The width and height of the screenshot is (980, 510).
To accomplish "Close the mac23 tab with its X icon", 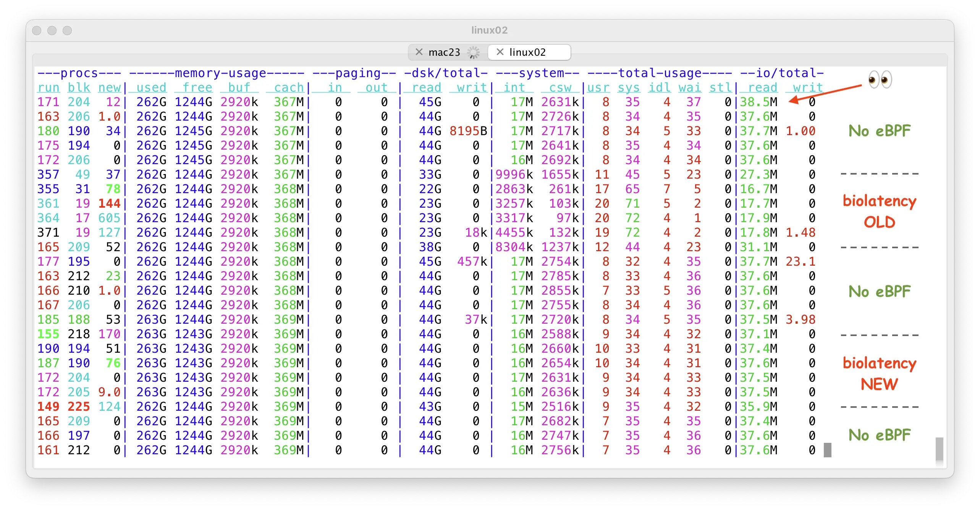I will [x=419, y=52].
